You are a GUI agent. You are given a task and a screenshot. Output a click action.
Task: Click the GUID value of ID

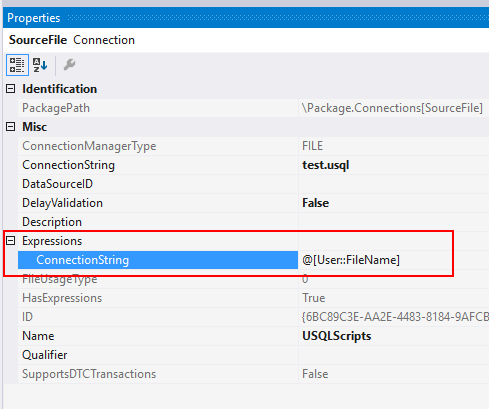[395, 317]
